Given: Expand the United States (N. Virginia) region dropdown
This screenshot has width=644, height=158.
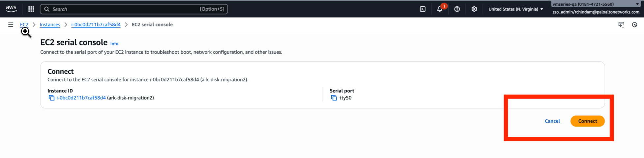Looking at the screenshot, I should pos(516,9).
